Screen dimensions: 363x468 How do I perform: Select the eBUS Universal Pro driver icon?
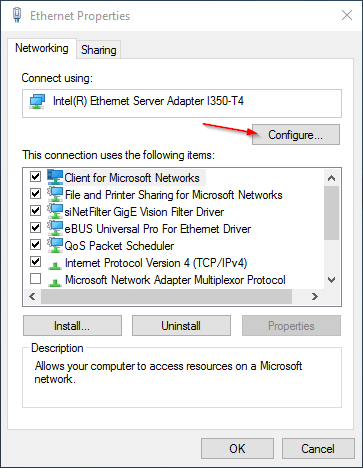coord(55,228)
